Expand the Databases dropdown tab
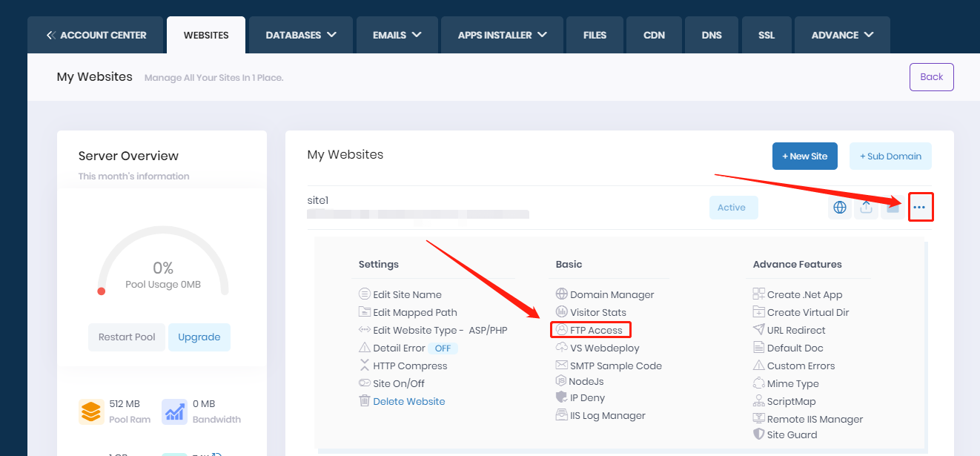 pyautogui.click(x=300, y=35)
